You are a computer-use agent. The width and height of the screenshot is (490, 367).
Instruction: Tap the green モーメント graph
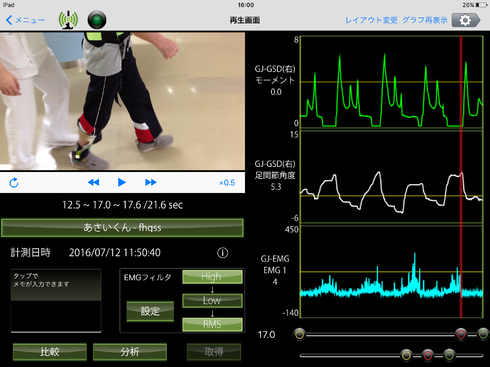tap(391, 82)
